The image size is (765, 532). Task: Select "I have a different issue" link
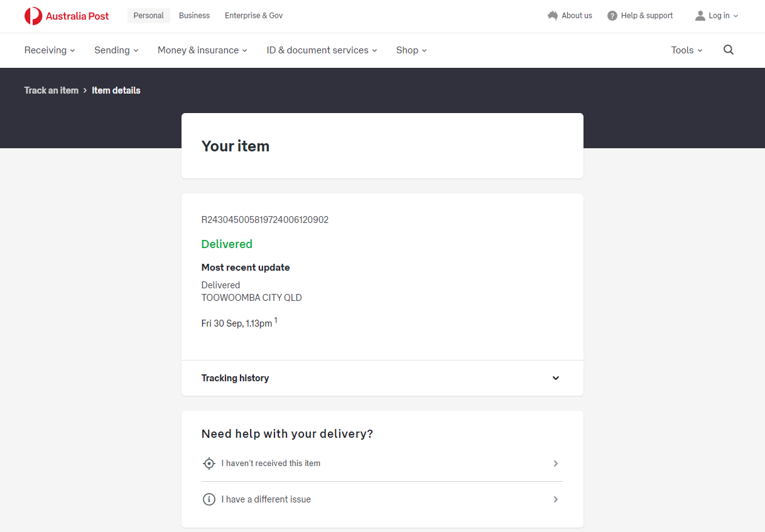(x=266, y=499)
